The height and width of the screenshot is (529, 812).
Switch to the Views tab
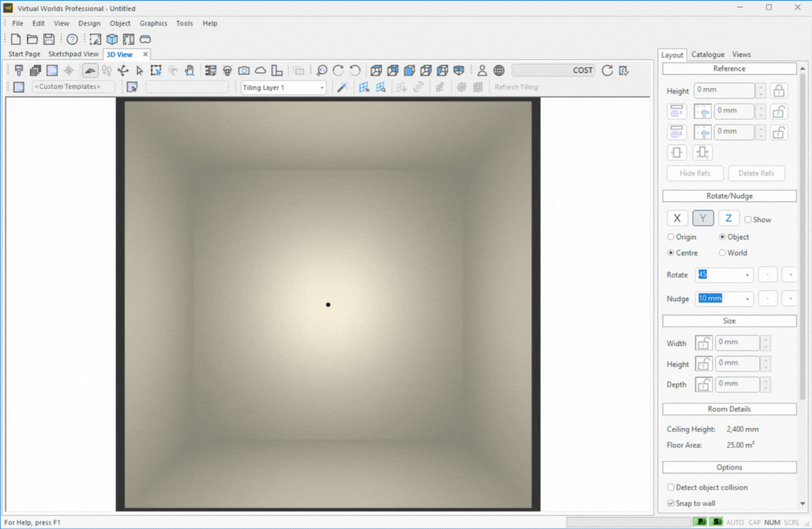742,54
